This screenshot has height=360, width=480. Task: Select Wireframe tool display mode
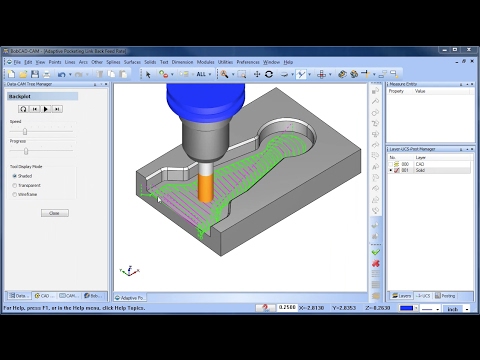14,194
